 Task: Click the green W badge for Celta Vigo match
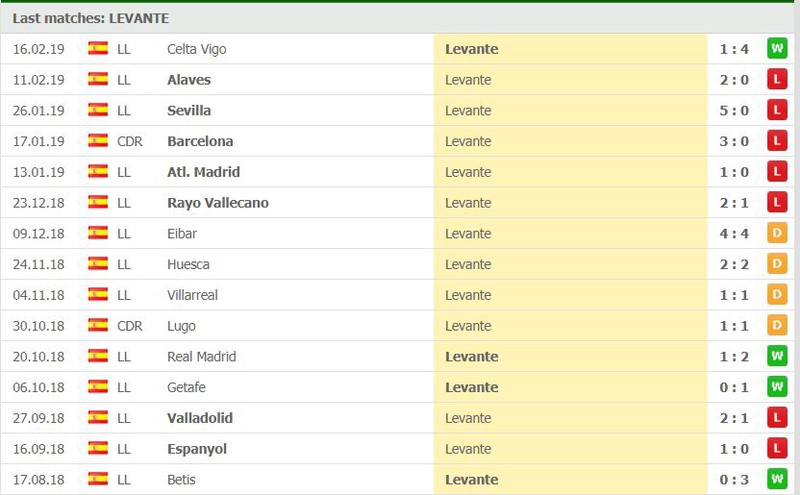[x=777, y=49]
